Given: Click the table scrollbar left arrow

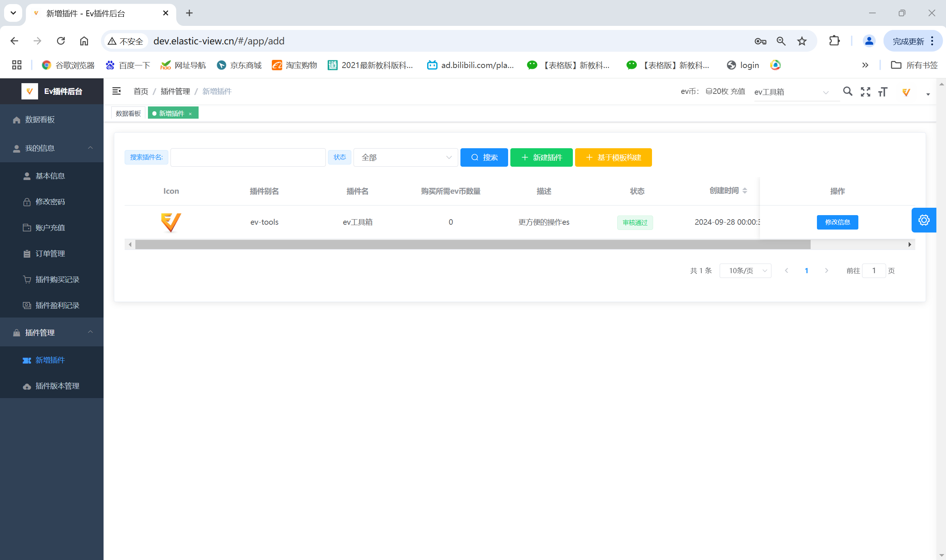Looking at the screenshot, I should 130,245.
